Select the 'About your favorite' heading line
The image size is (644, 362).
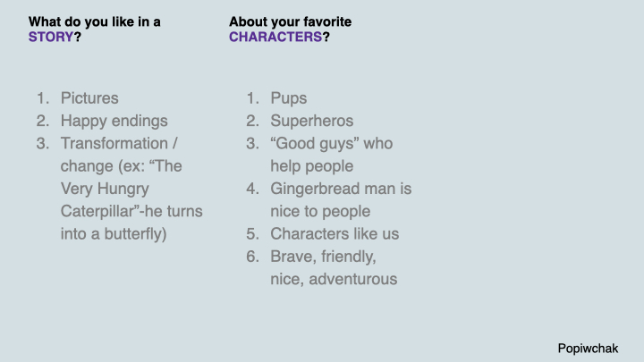click(x=290, y=21)
